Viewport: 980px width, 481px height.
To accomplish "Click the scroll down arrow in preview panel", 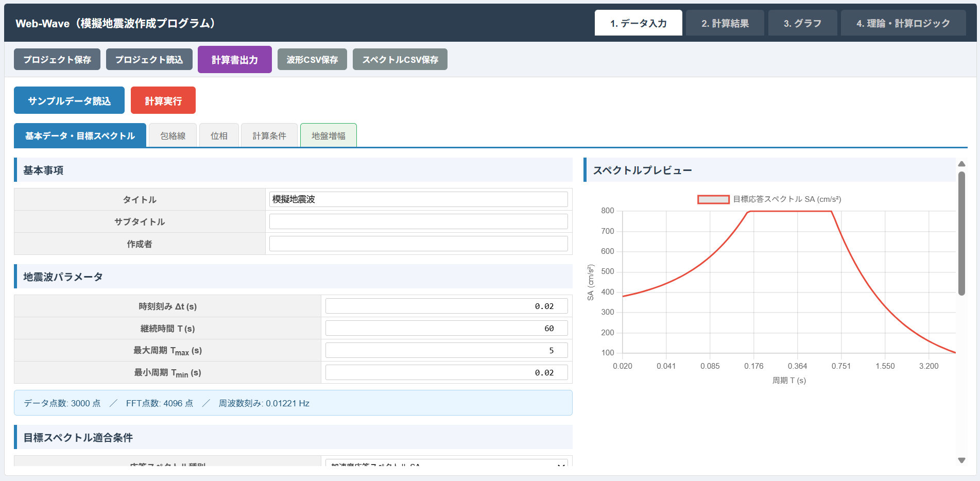I will (x=961, y=460).
